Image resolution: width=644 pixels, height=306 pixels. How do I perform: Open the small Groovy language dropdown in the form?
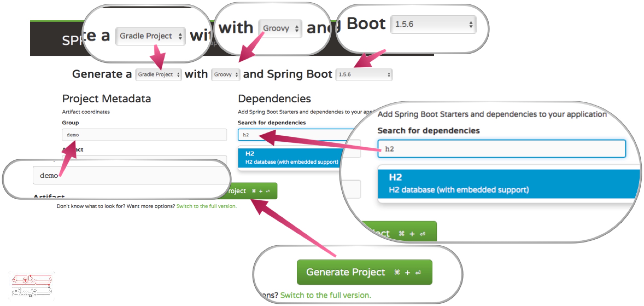point(226,74)
